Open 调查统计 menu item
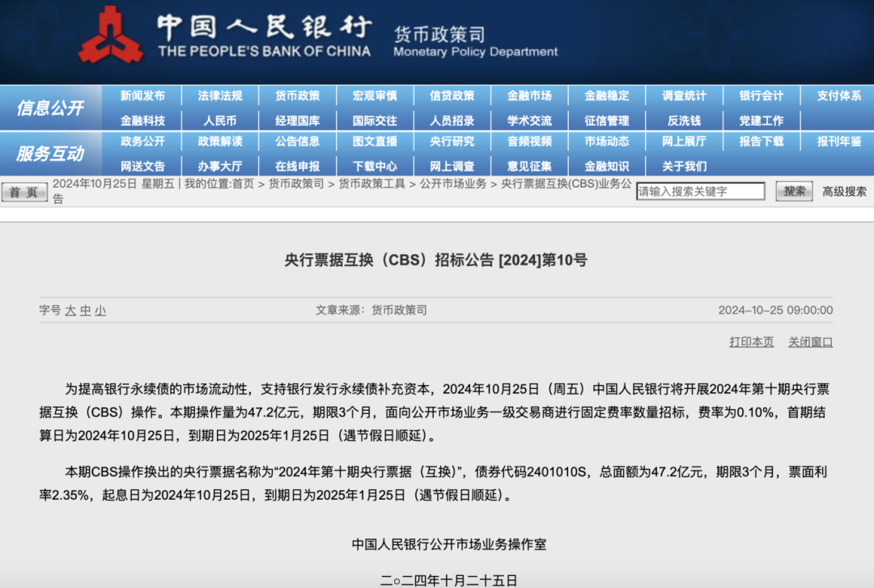Image resolution: width=874 pixels, height=588 pixels. (x=685, y=96)
